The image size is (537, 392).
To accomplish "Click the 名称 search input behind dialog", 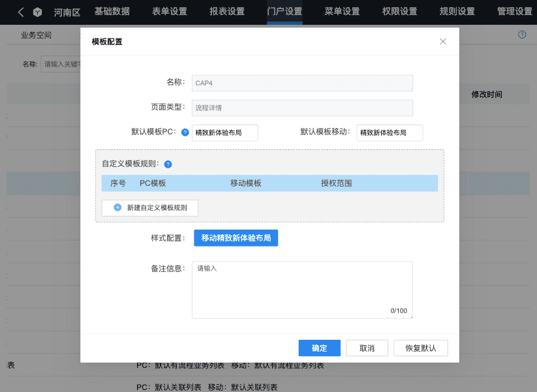I will (61, 64).
